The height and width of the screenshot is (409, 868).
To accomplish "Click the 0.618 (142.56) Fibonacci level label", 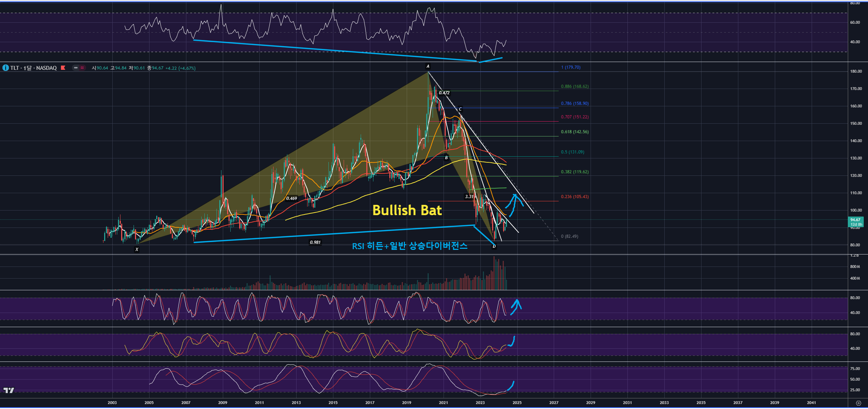I will coord(575,132).
